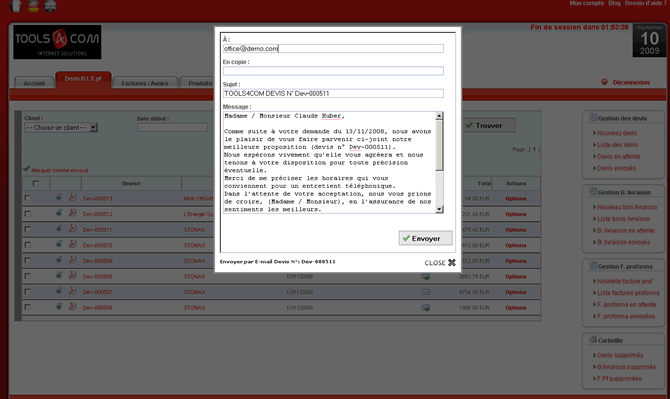Open the PDF icon for Dev-000509
The height and width of the screenshot is (399, 670).
73,260
